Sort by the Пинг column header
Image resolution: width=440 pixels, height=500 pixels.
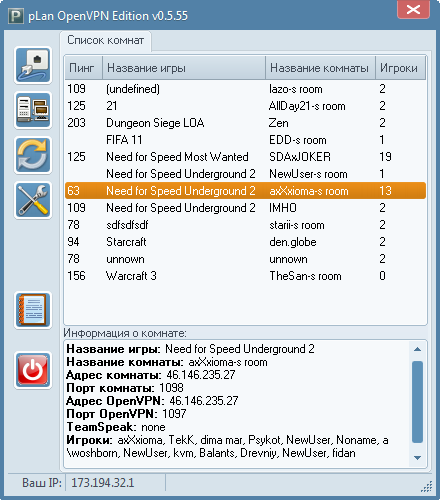pos(83,68)
